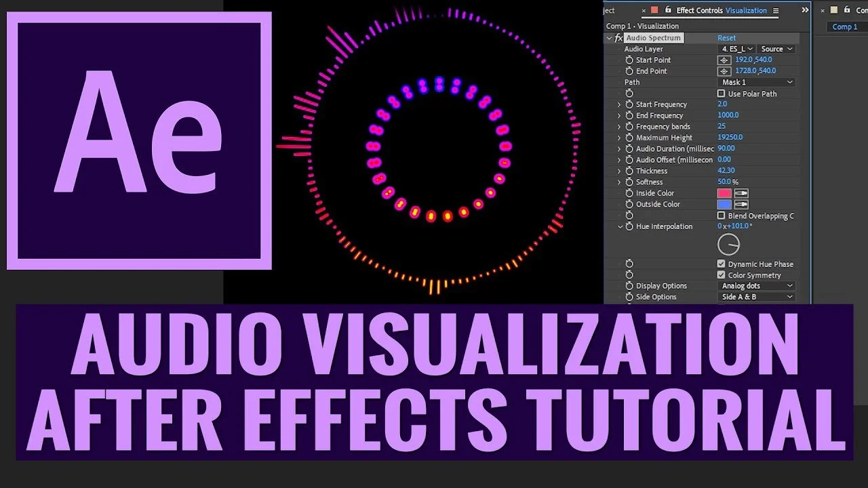Open the Source dropdown next to Audio Layer
This screenshot has width=868, height=488.
click(776, 49)
